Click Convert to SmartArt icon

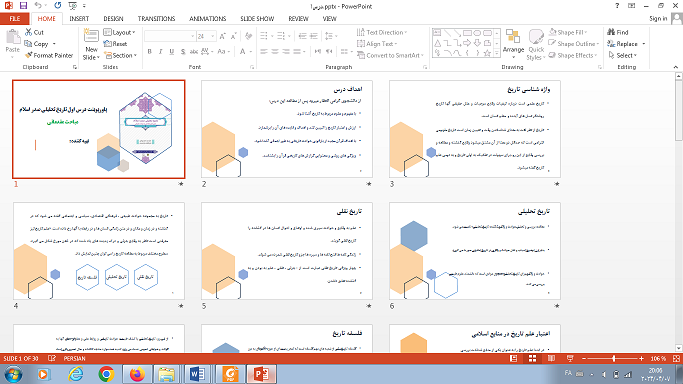(x=361, y=55)
